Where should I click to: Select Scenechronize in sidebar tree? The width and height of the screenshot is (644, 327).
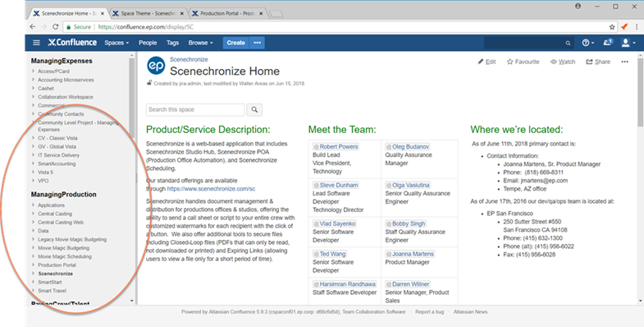56,274
